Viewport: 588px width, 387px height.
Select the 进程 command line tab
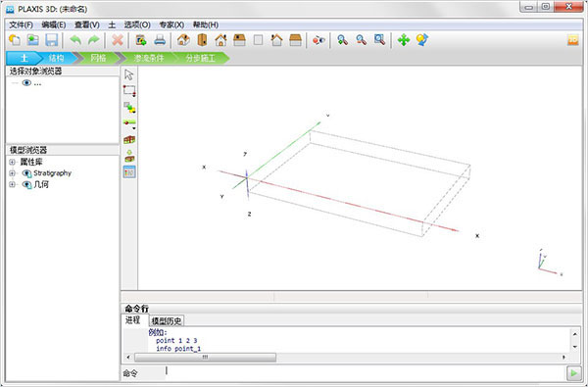click(x=132, y=320)
